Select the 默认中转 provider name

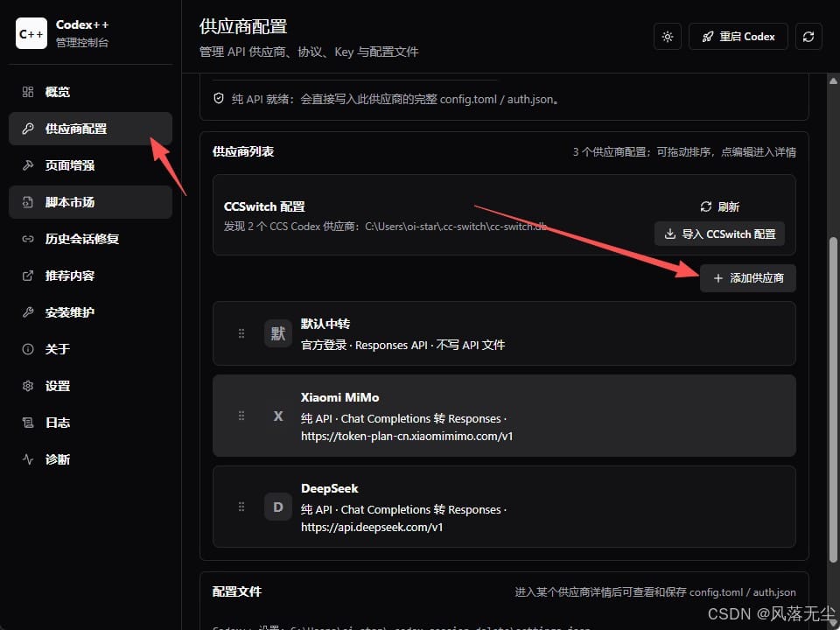[325, 324]
